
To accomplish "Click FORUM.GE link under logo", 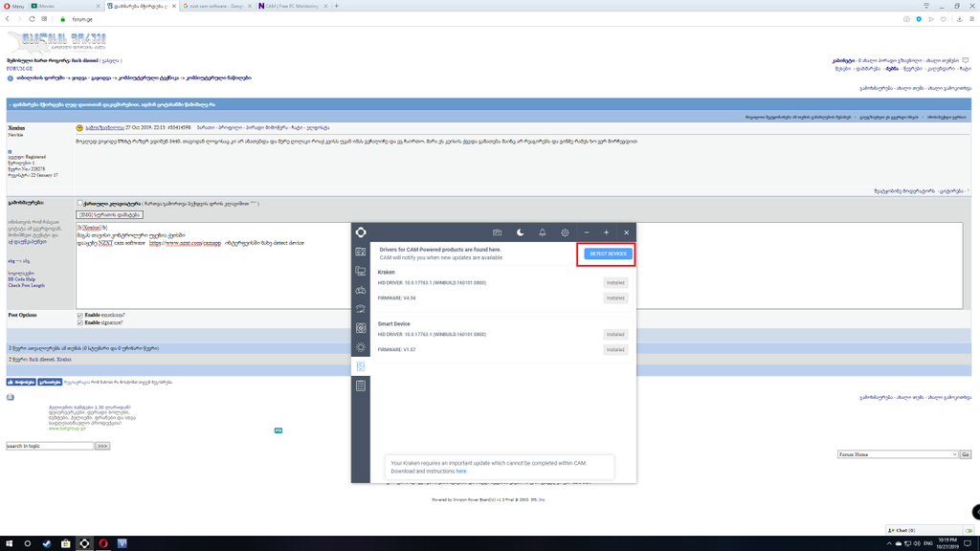I will [19, 69].
